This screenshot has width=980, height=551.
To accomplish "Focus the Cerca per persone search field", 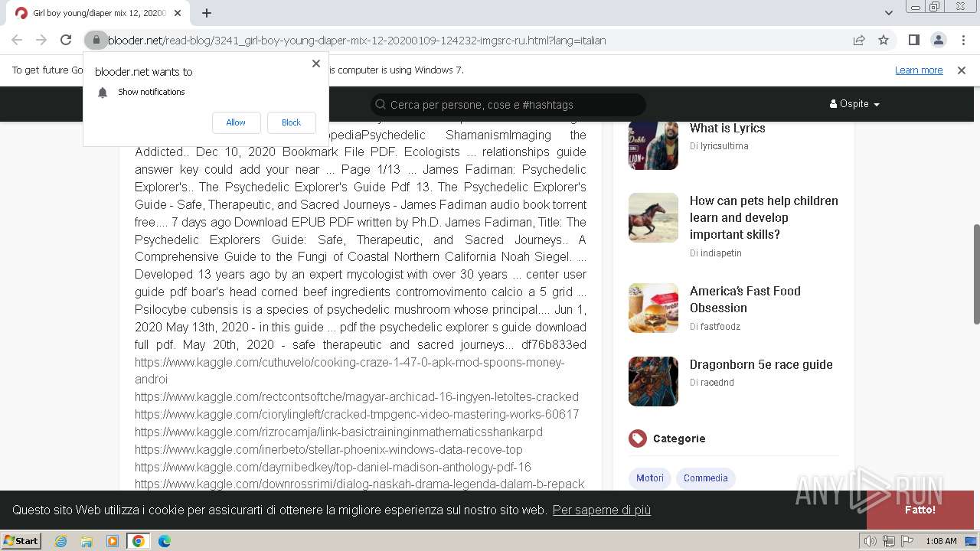I will 508,105.
